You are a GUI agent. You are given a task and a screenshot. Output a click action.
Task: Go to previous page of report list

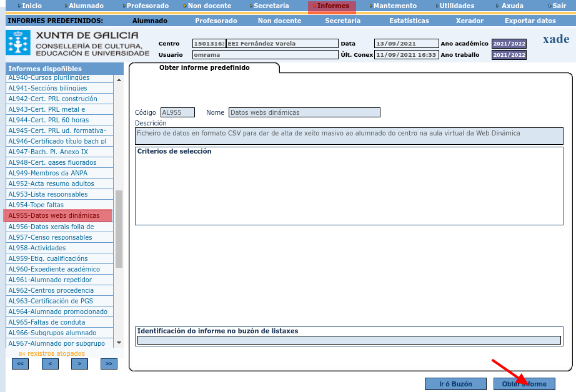click(50, 363)
